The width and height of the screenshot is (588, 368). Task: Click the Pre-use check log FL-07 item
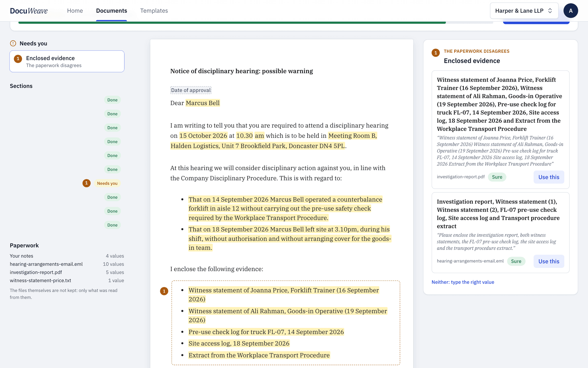pos(266,332)
